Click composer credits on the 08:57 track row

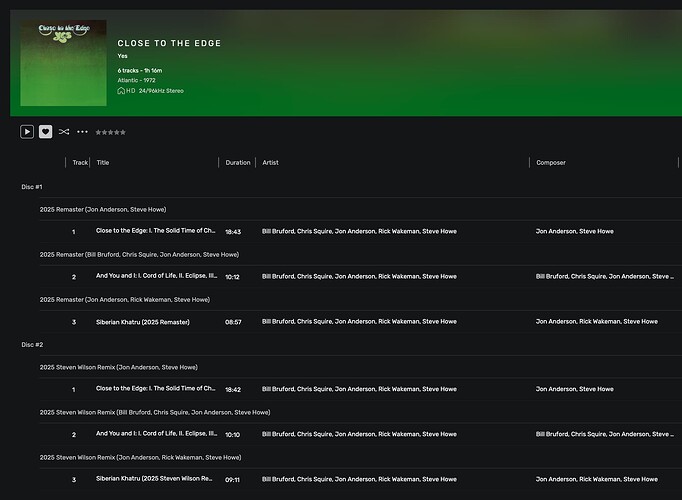(x=597, y=322)
